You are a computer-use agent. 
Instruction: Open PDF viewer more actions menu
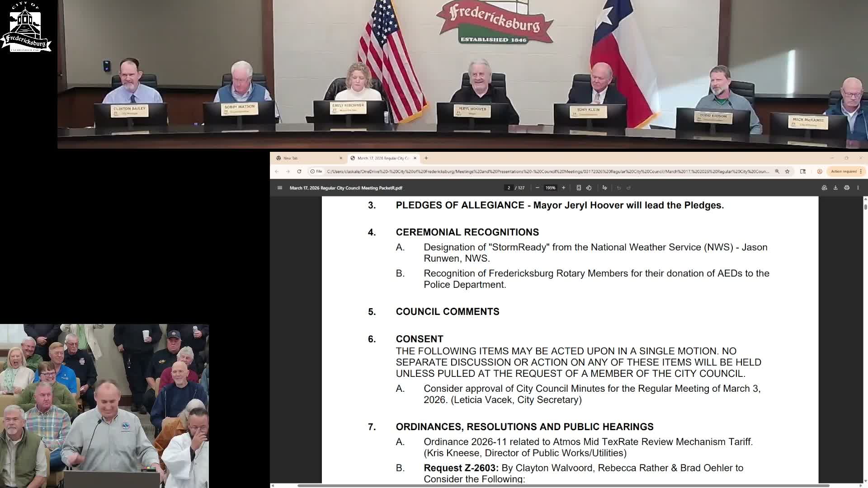click(x=858, y=188)
